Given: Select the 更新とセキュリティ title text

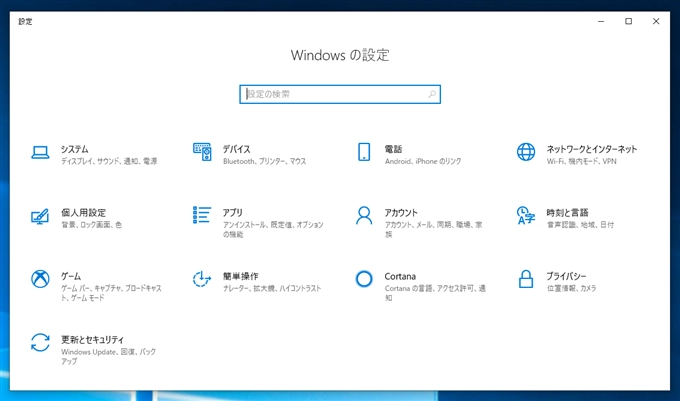Looking at the screenshot, I should [92, 339].
